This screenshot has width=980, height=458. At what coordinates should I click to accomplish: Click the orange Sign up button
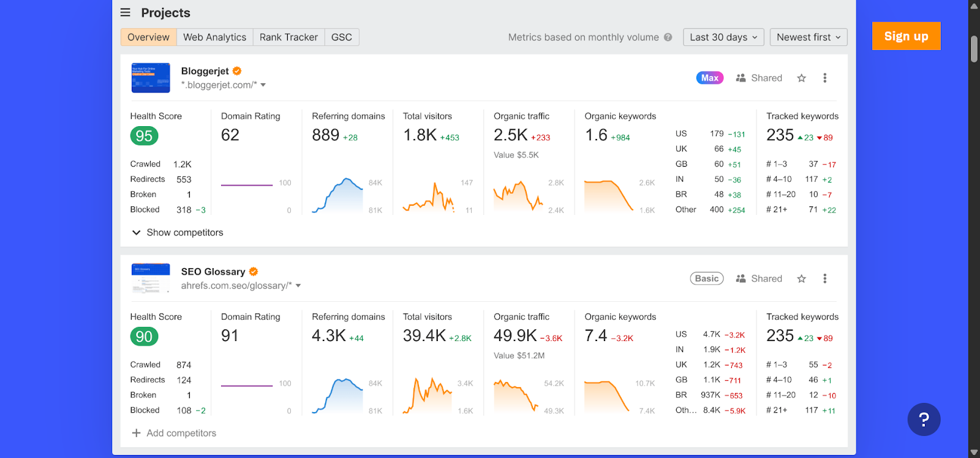tap(906, 36)
